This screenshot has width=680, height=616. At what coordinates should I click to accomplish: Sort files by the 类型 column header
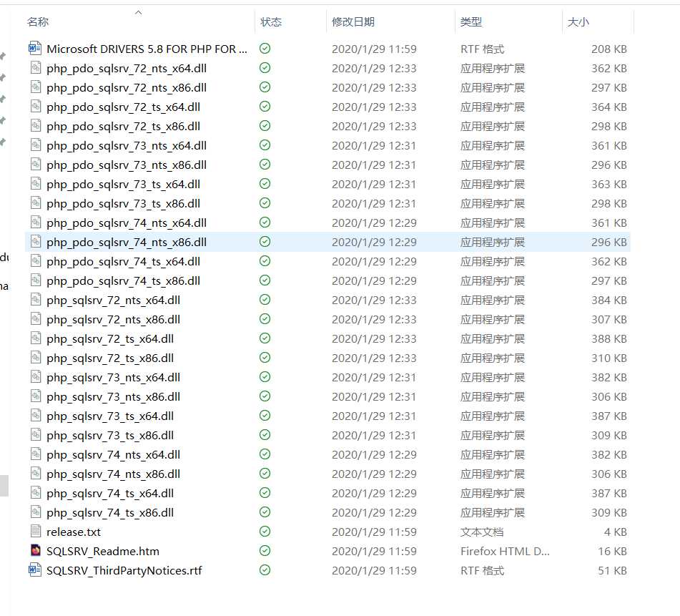(x=471, y=21)
